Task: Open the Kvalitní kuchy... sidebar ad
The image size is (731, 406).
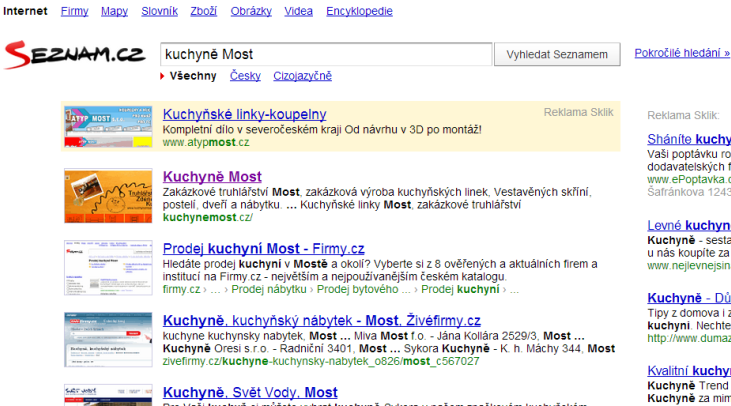Action: [689, 371]
